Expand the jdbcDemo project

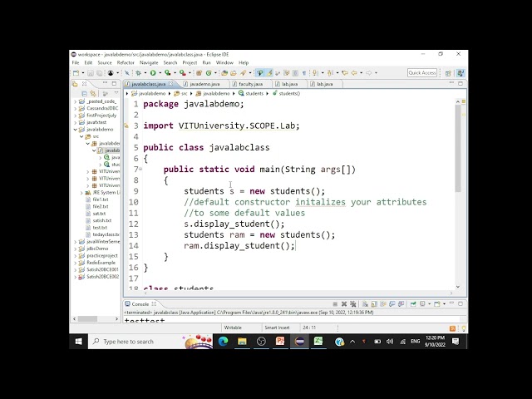(76, 249)
